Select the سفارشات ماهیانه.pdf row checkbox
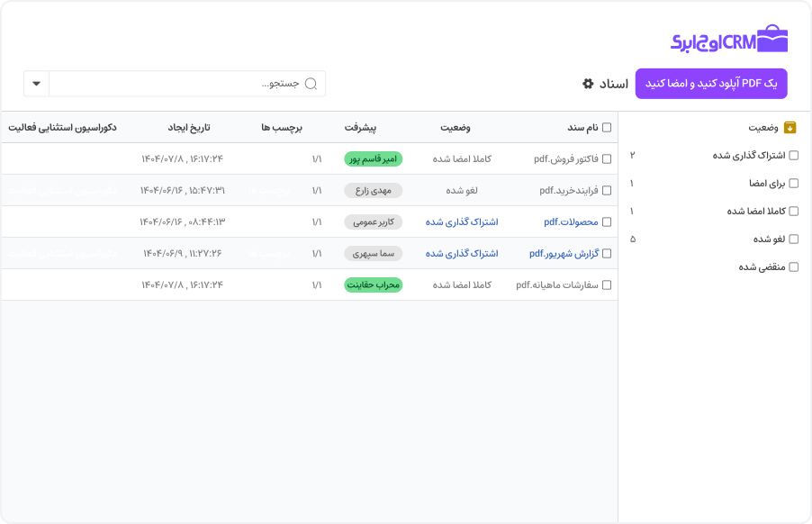Image resolution: width=812 pixels, height=524 pixels. [x=607, y=285]
